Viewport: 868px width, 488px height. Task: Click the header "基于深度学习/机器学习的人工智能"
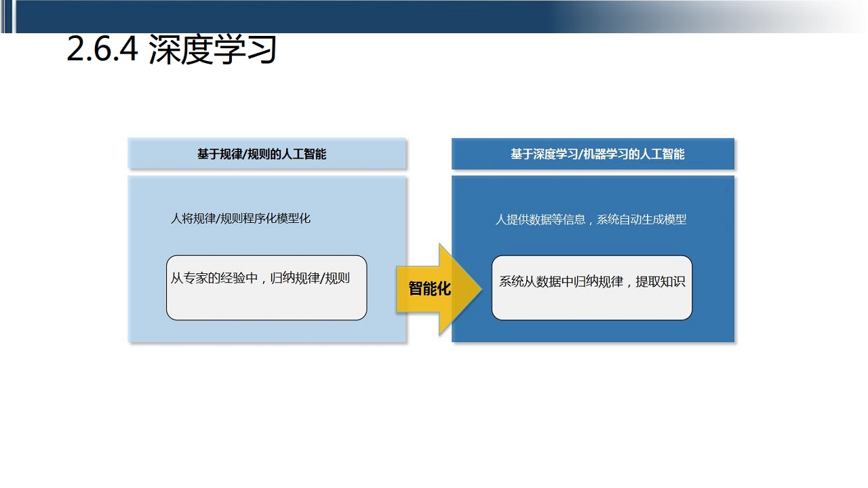pyautogui.click(x=593, y=154)
